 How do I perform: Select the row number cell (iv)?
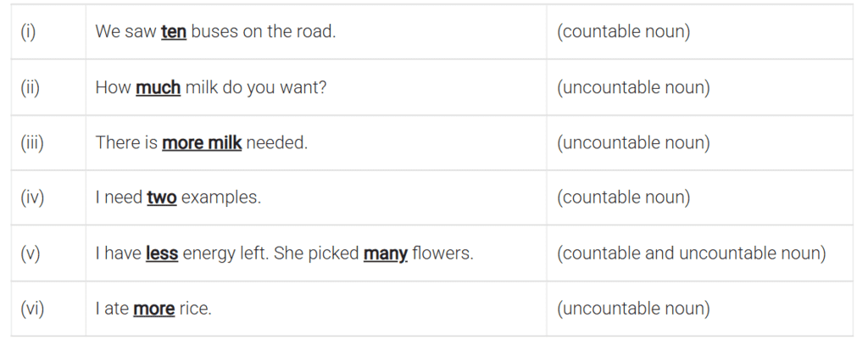[48, 198]
